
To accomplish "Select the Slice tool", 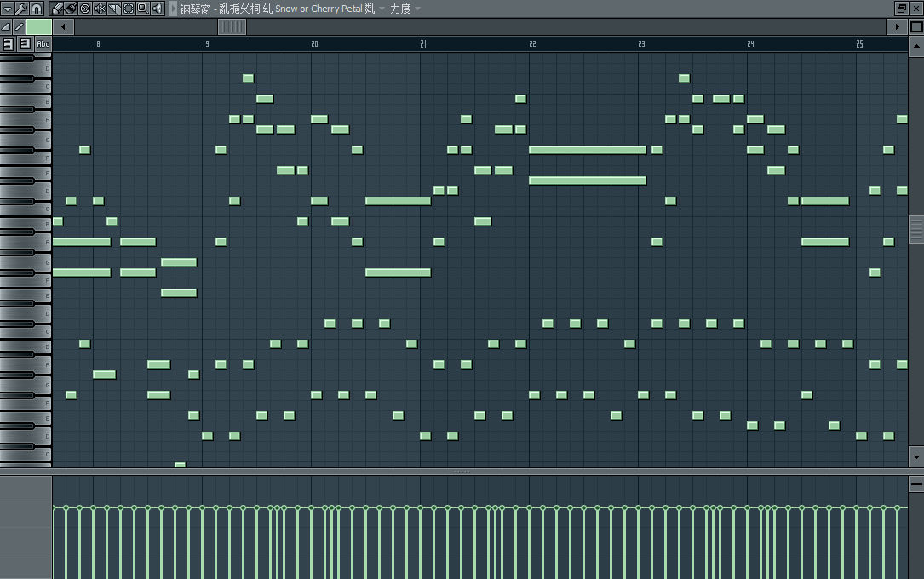I will [x=114, y=9].
